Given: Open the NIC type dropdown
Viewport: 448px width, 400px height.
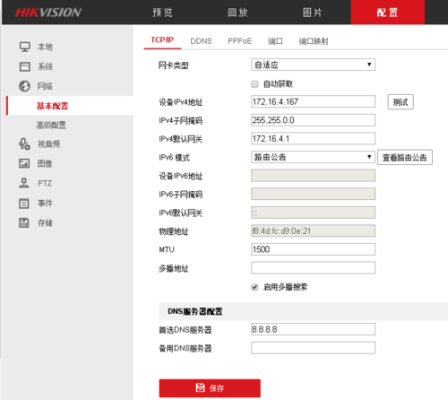Looking at the screenshot, I should pyautogui.click(x=313, y=65).
